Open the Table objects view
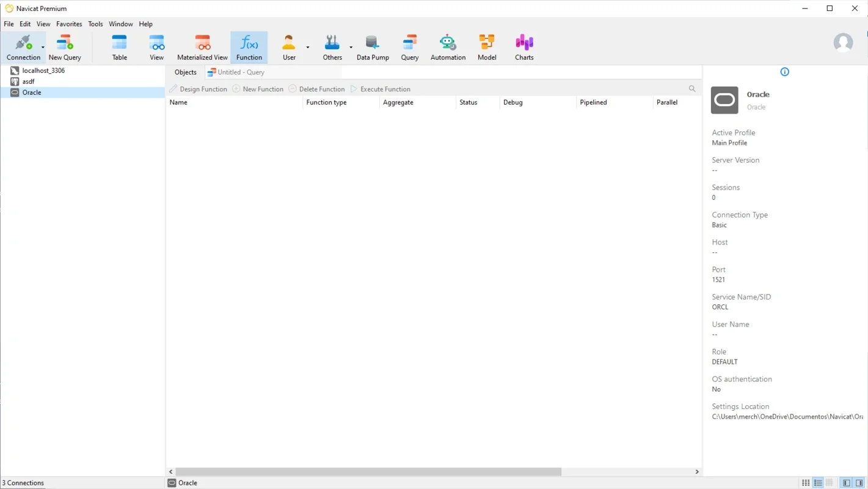The width and height of the screenshot is (868, 489). [120, 48]
